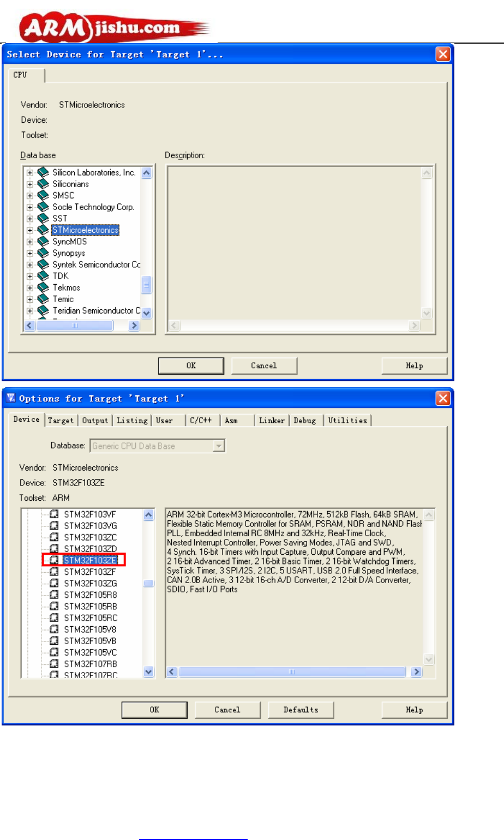Viewport: 504px width, 840px height.
Task: Expand the Tekmos vendor node
Action: pyautogui.click(x=30, y=287)
